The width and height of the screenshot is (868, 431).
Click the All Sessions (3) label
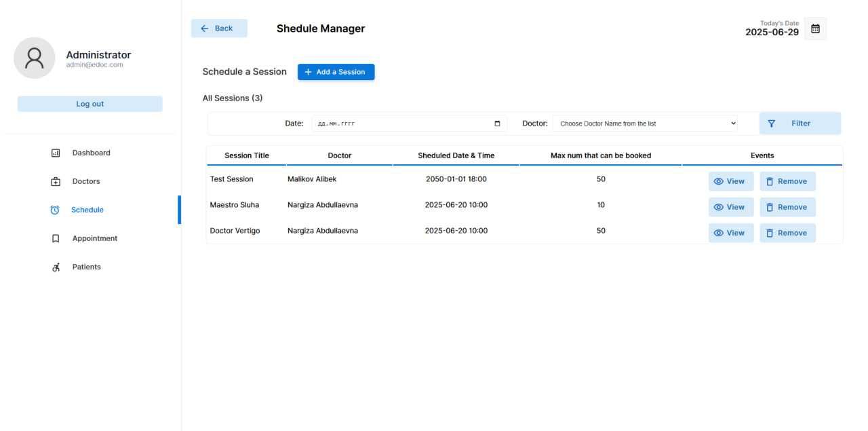pyautogui.click(x=233, y=98)
